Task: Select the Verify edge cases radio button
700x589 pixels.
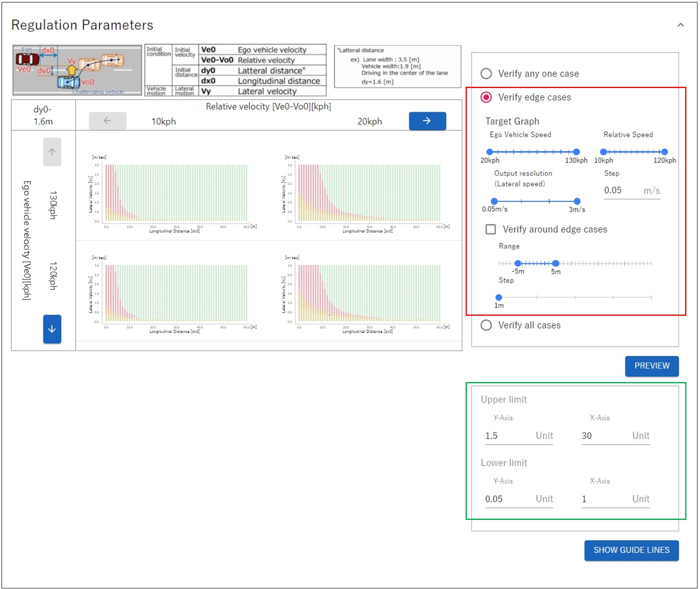Action: click(486, 97)
